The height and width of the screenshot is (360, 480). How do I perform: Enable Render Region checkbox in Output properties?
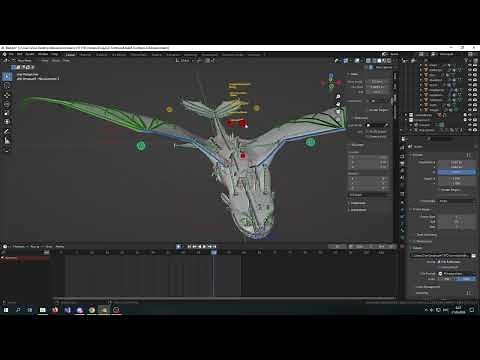coord(440,190)
